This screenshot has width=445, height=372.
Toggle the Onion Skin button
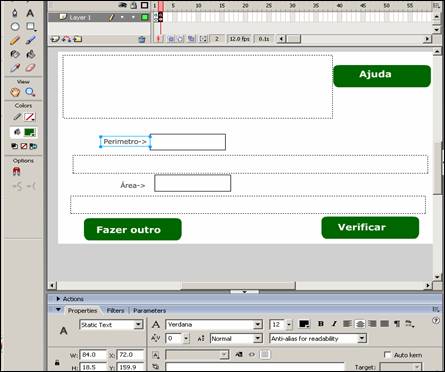tap(171, 39)
